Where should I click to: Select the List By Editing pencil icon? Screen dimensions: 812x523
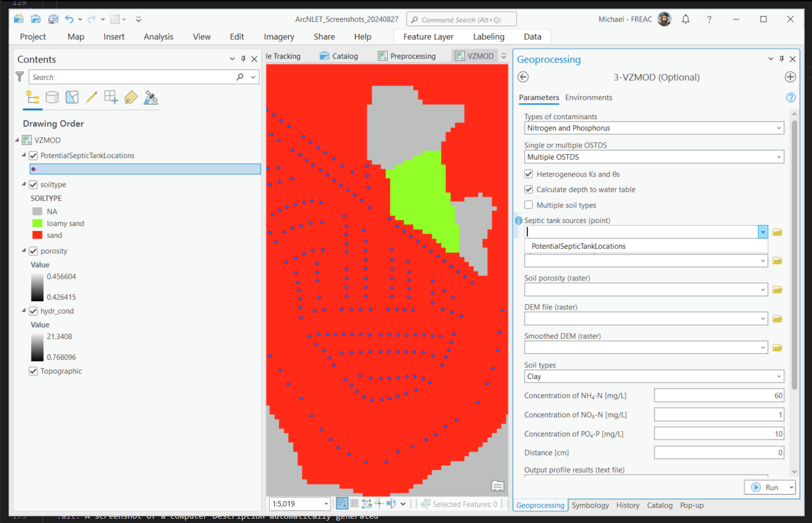pos(92,97)
